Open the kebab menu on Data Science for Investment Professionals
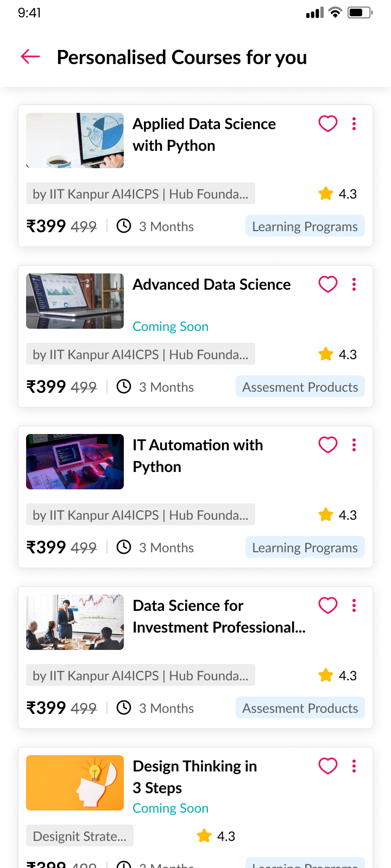Screen dimensions: 391x868 pyautogui.click(x=354, y=605)
